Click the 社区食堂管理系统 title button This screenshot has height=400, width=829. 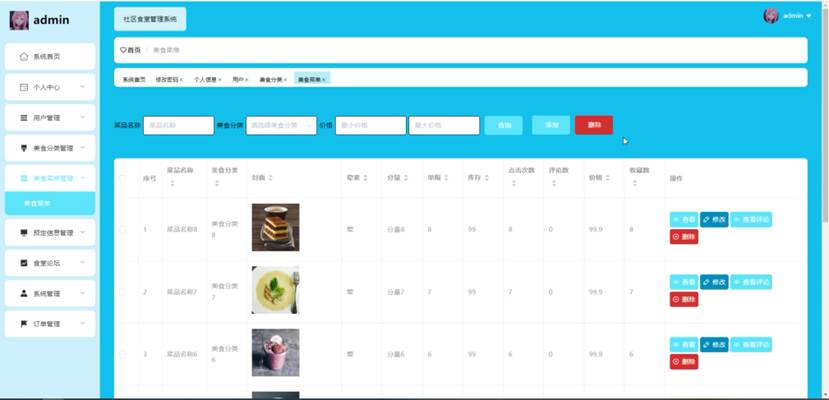point(150,19)
